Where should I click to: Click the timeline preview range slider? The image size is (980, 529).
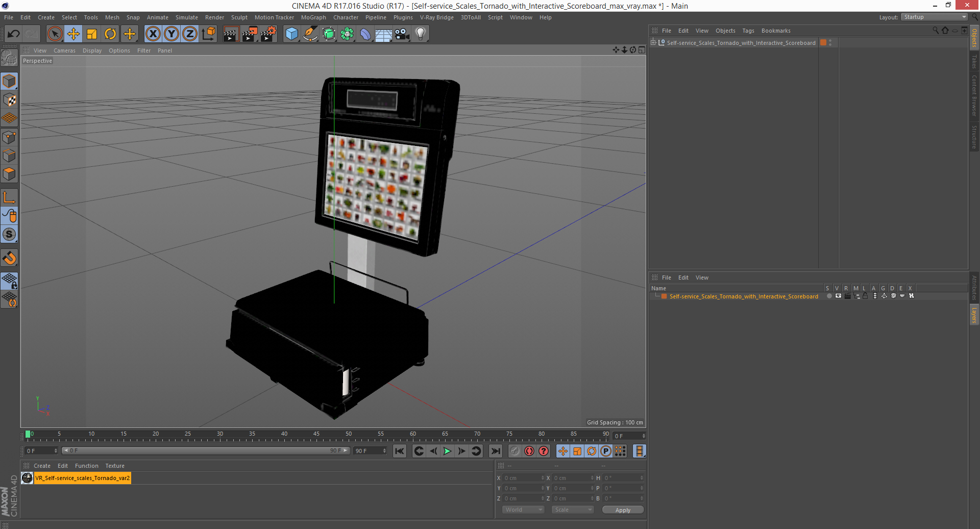206,450
